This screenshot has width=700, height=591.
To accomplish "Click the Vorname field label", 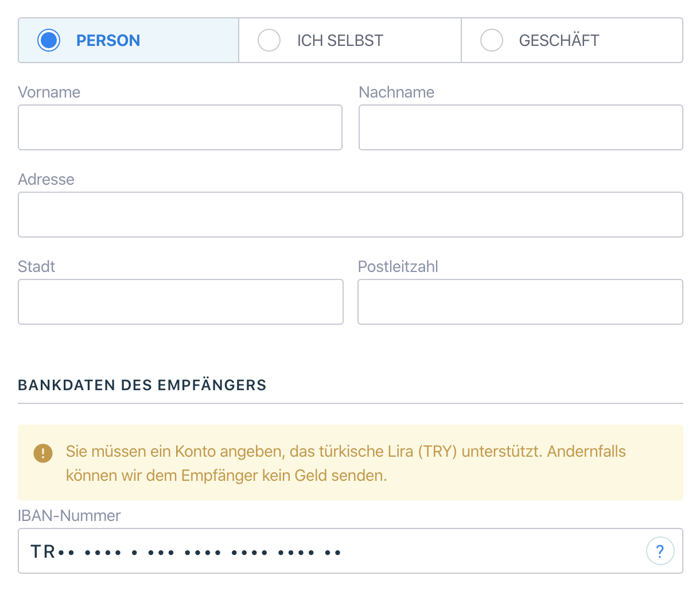I will pos(49,92).
